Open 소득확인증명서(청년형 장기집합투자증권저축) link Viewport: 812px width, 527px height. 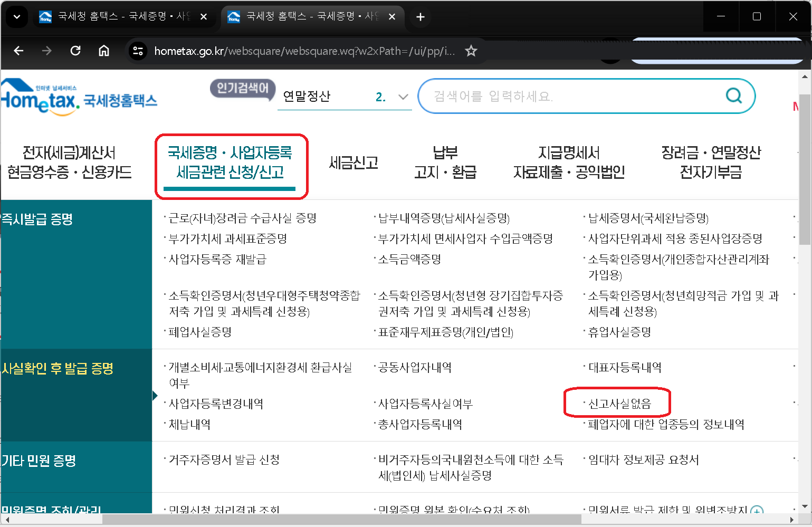click(x=471, y=303)
